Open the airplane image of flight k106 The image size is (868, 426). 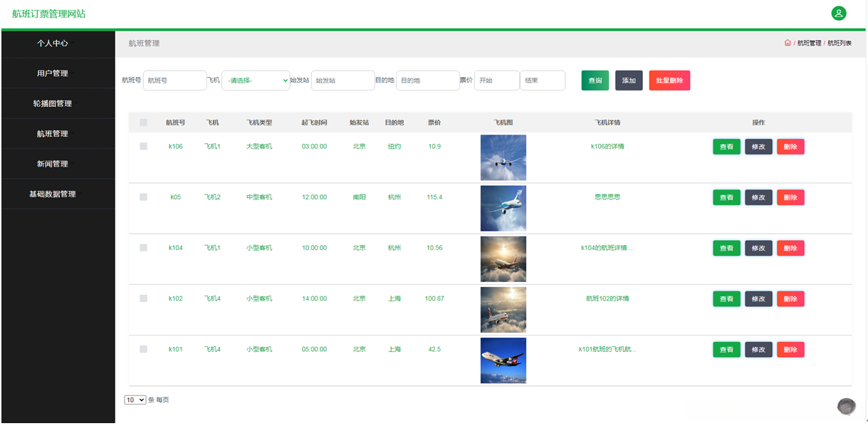(503, 157)
